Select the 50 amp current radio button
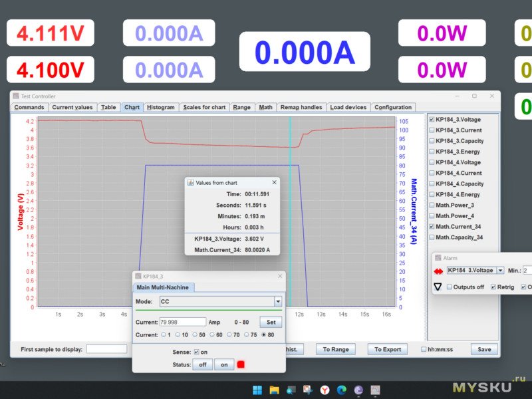This screenshot has height=399, width=532. pyautogui.click(x=194, y=334)
